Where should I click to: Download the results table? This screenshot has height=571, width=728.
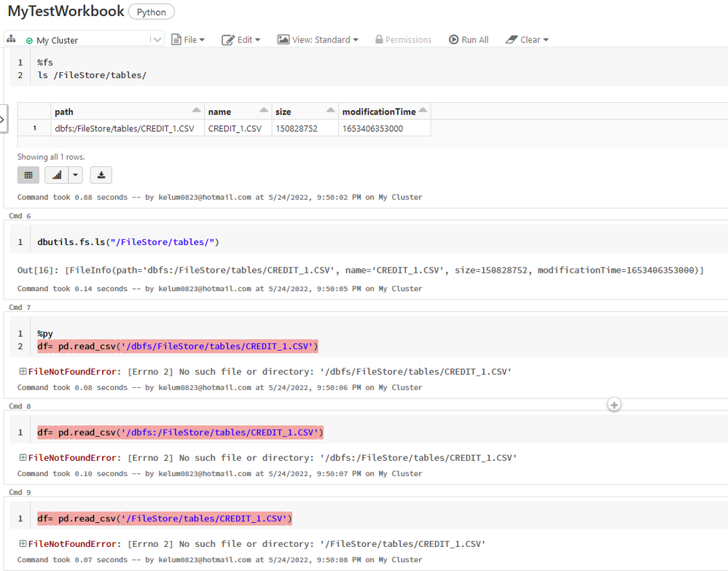[x=101, y=175]
